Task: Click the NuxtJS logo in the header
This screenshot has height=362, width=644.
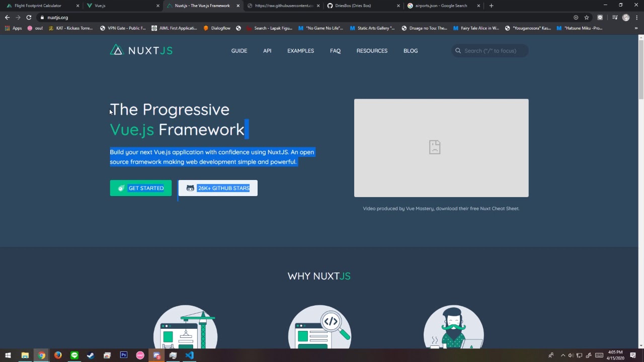Action: point(141,50)
